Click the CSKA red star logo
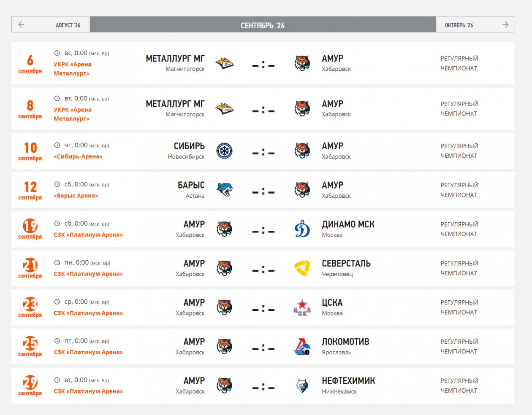 [302, 307]
